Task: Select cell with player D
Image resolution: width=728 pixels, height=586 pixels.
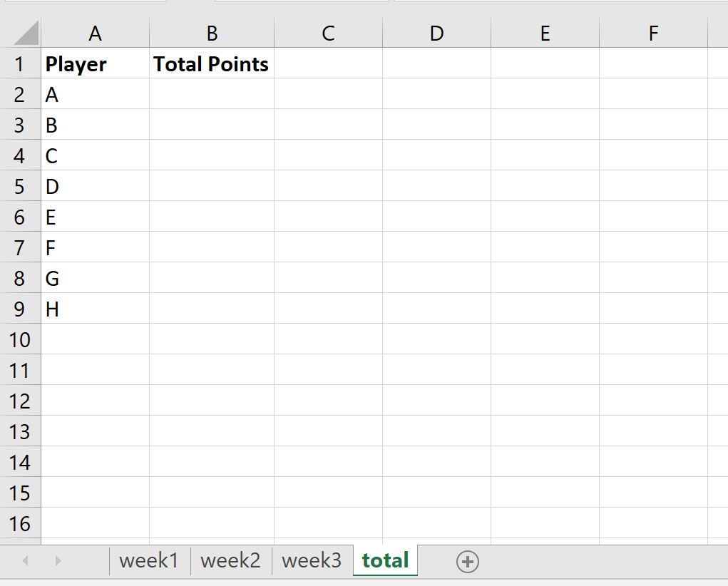Action: tap(95, 186)
